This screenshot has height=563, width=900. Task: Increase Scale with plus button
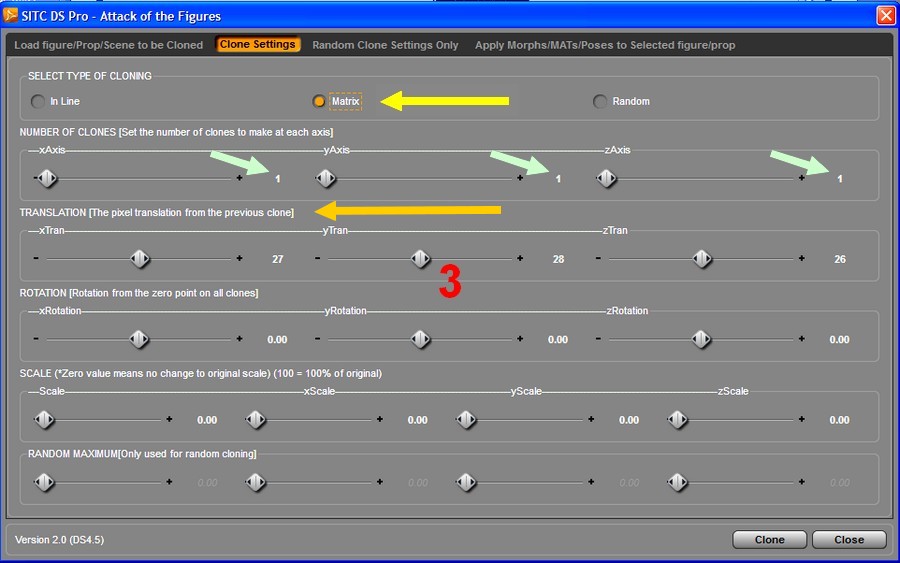point(169,419)
